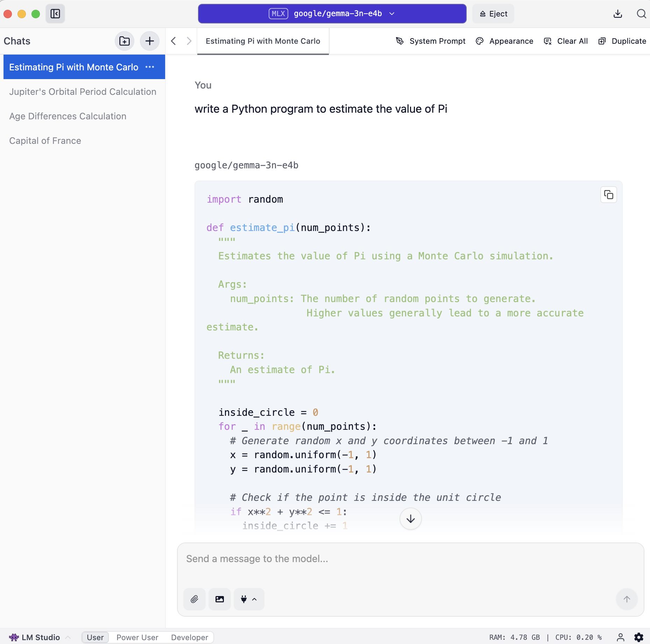The height and width of the screenshot is (644, 650).
Task: Switch to Developer mode
Action: coord(189,637)
